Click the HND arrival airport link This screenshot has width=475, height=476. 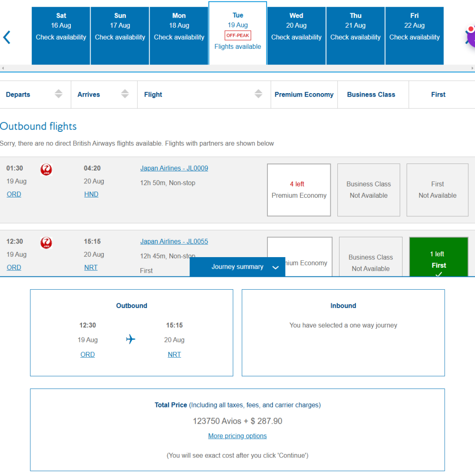click(x=91, y=194)
